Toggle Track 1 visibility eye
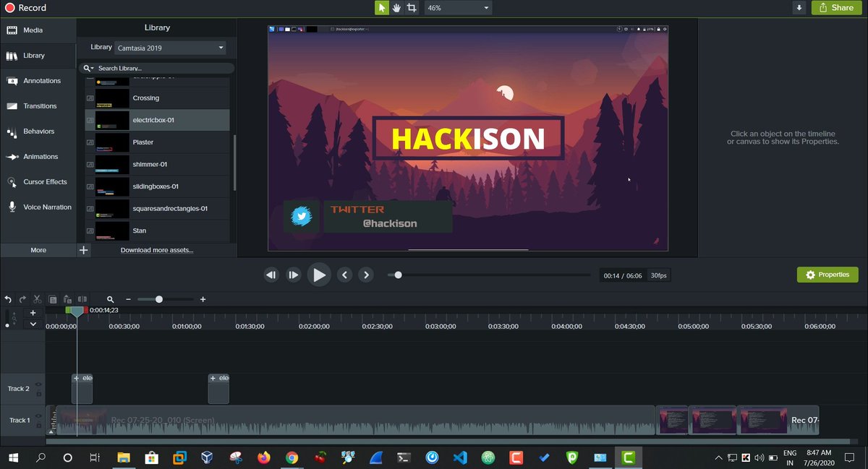The width and height of the screenshot is (868, 469). click(x=38, y=416)
